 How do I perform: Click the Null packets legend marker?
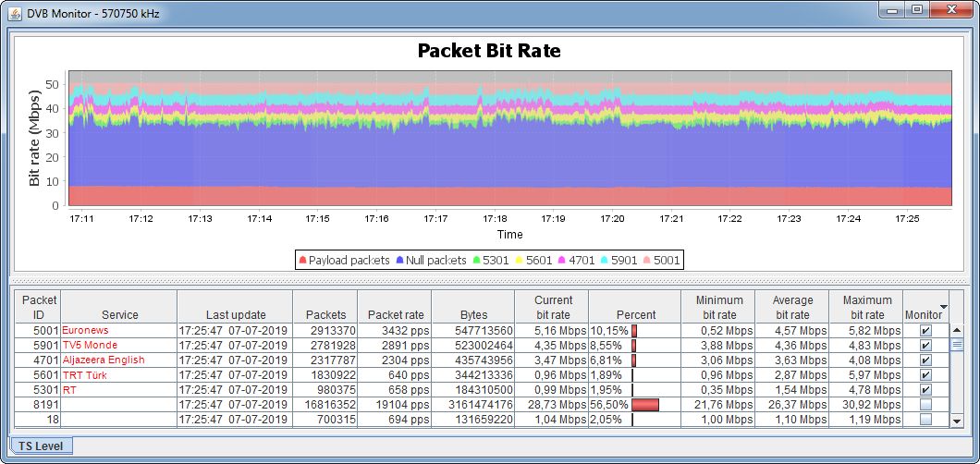tap(399, 261)
